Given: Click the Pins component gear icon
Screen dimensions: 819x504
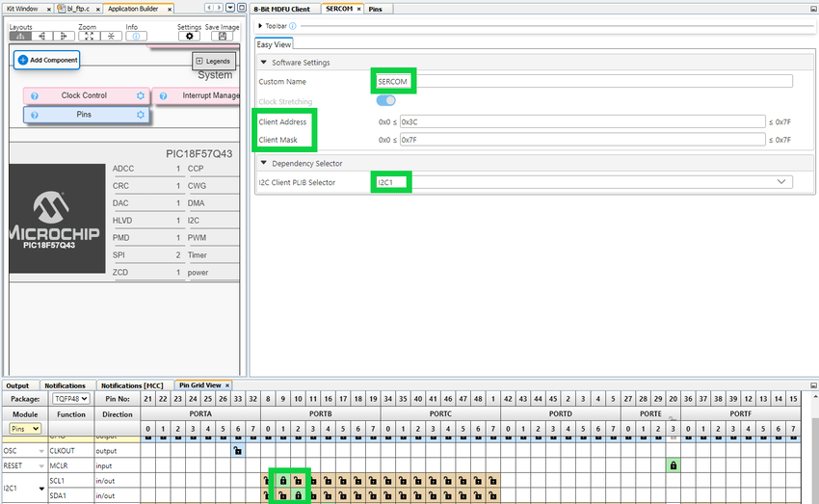Looking at the screenshot, I should click(141, 116).
